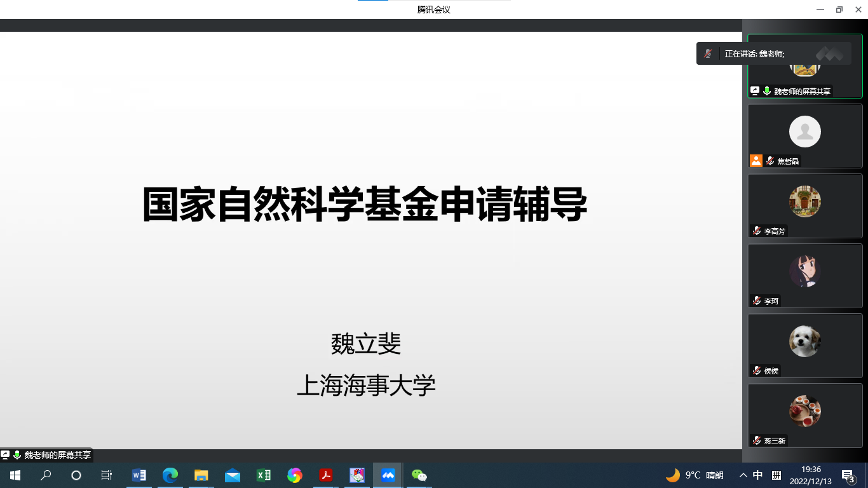The width and height of the screenshot is (868, 488).
Task: Expand the hidden system tray icons
Action: pos(743,475)
